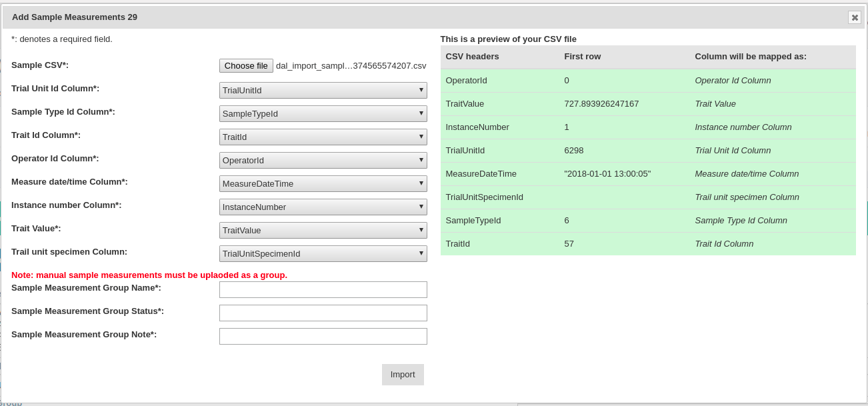This screenshot has height=406, width=868.
Task: Open the Trait Value dropdown
Action: 323,230
